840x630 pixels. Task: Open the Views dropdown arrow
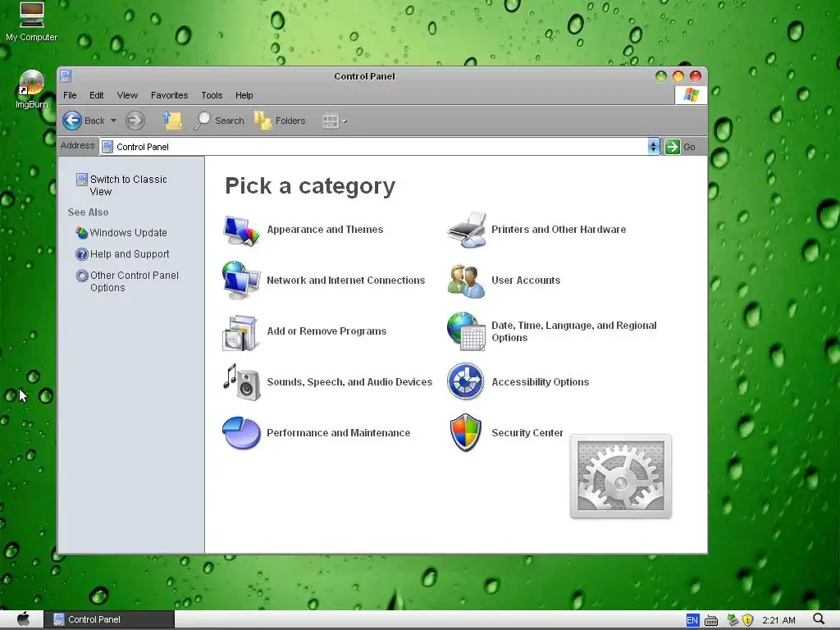345,121
